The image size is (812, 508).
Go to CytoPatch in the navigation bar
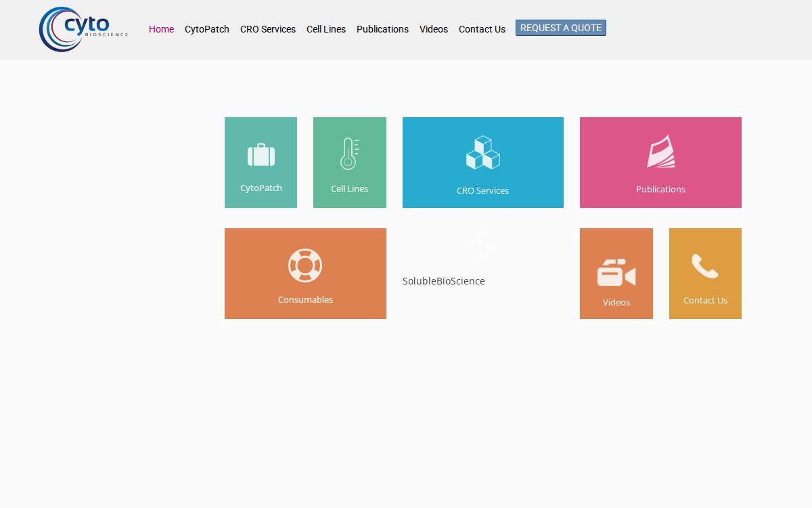click(207, 29)
